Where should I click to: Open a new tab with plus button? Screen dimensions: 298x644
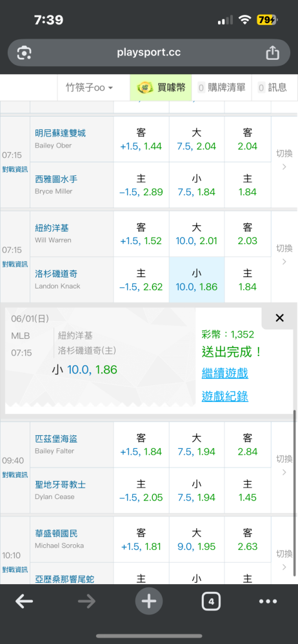[x=149, y=601]
